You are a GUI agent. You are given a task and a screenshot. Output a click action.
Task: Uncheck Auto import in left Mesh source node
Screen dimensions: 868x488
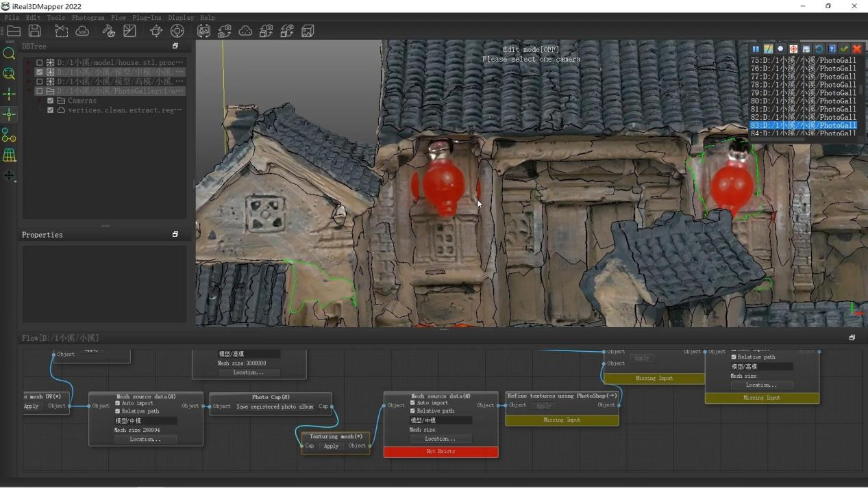[117, 403]
